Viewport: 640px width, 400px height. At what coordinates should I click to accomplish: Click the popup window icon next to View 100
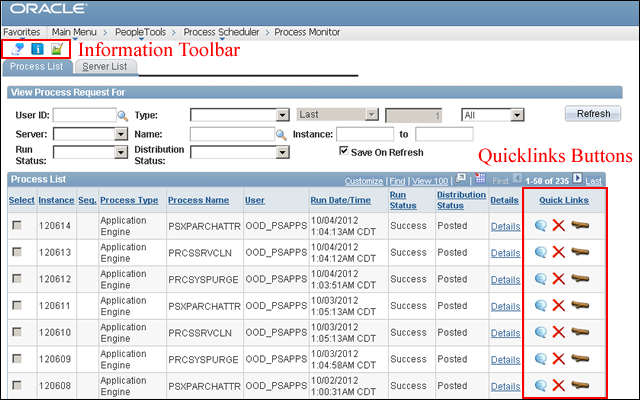pyautogui.click(x=461, y=178)
